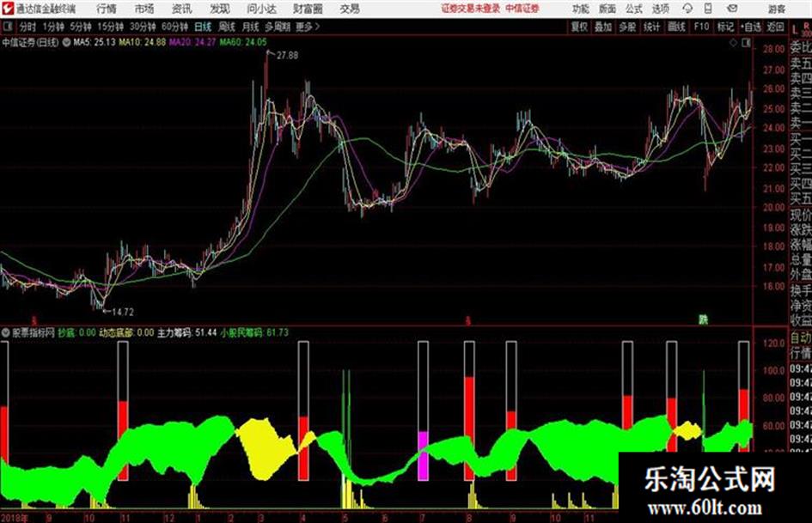The width and height of the screenshot is (812, 523).
Task: Click the 中信证券(日线) chart title
Action: pos(31,42)
